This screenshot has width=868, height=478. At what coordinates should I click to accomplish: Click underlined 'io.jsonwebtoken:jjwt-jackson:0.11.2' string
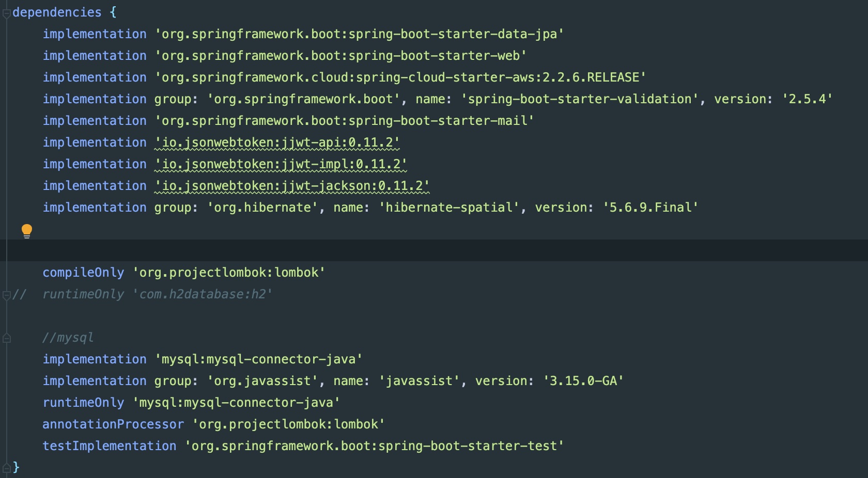coord(292,186)
